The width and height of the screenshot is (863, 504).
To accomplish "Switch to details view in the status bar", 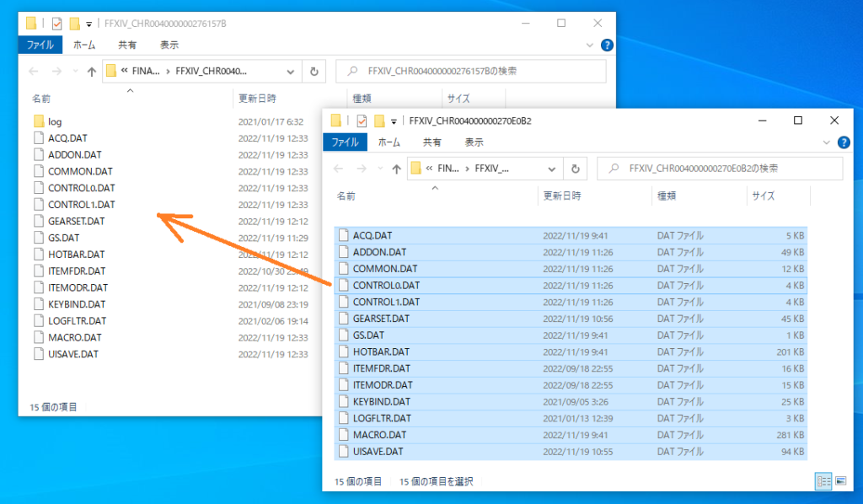I will 823,481.
